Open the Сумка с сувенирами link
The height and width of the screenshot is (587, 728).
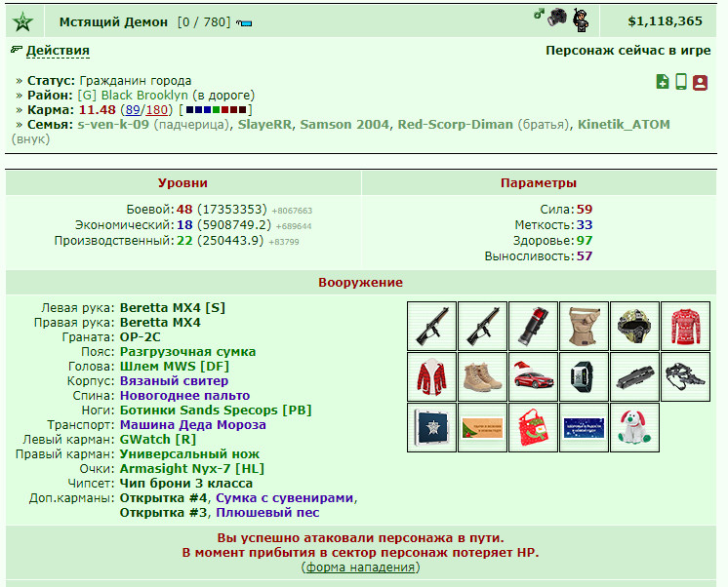[285, 498]
